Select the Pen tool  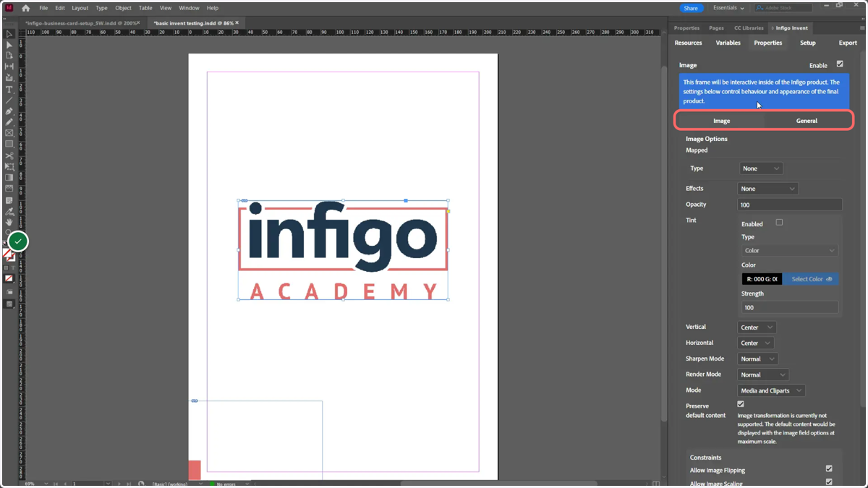pos(9,111)
